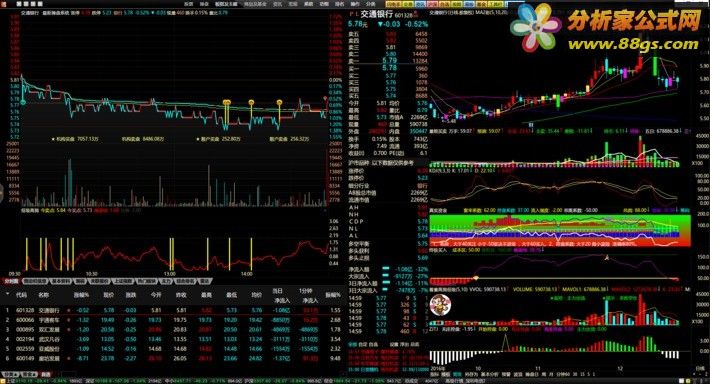The width and height of the screenshot is (710, 384).
Task: Select stock code 600149 in the table
Action: coord(25,358)
